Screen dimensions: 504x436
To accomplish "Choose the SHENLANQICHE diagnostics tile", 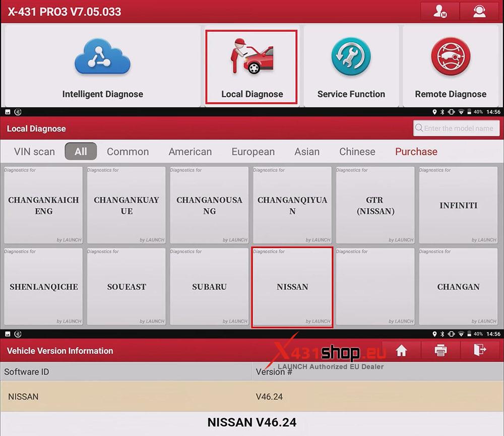I will point(43,286).
